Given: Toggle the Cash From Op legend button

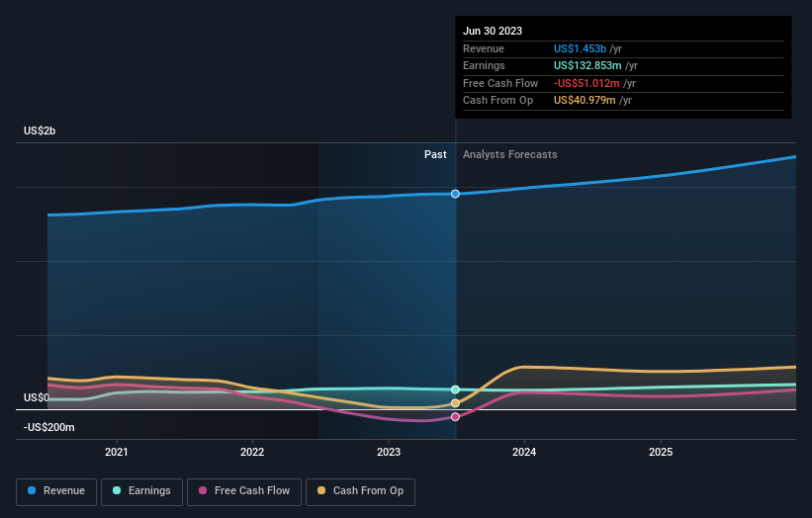Looking at the screenshot, I should 360,491.
